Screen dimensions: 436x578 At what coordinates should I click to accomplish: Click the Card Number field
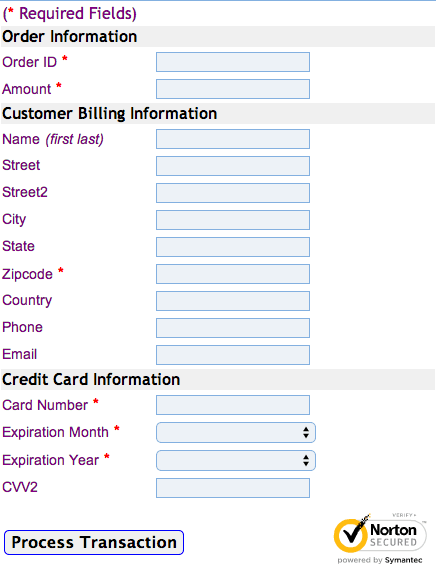[233, 405]
